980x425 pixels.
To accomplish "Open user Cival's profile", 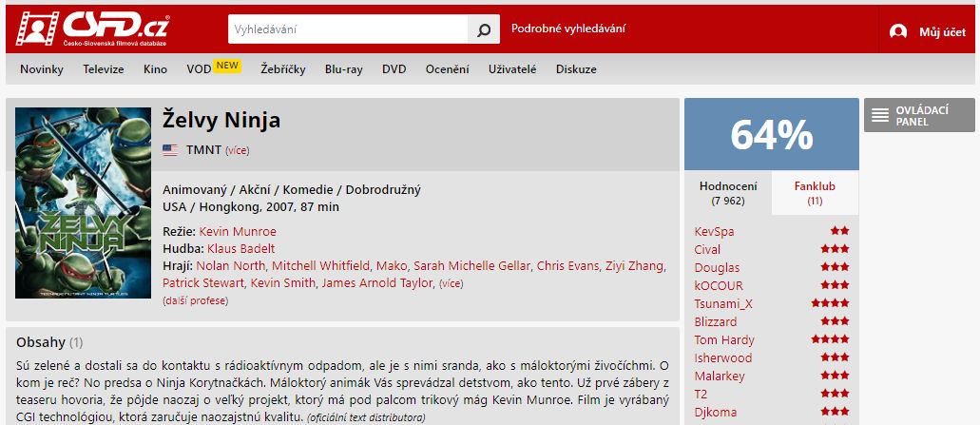I will click(x=707, y=250).
